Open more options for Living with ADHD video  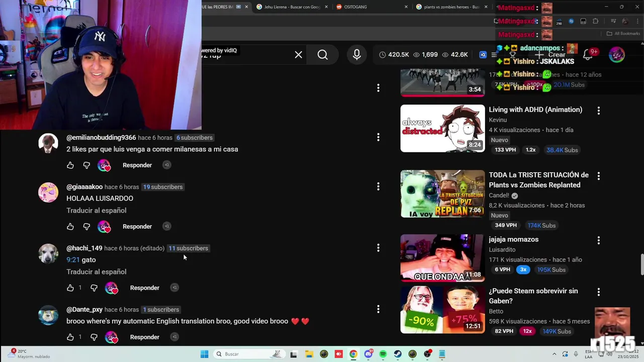(599, 111)
